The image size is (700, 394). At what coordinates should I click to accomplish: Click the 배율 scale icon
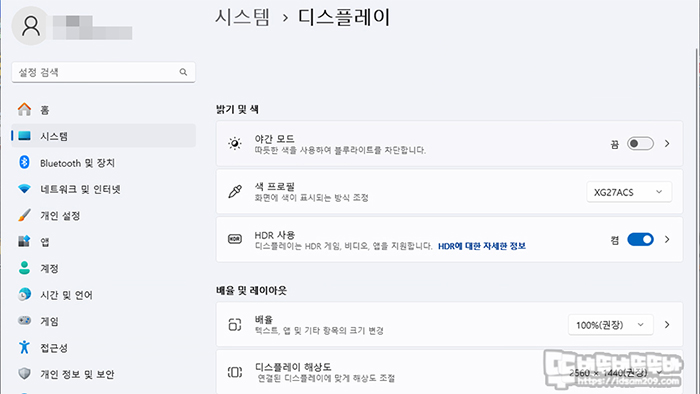click(235, 324)
